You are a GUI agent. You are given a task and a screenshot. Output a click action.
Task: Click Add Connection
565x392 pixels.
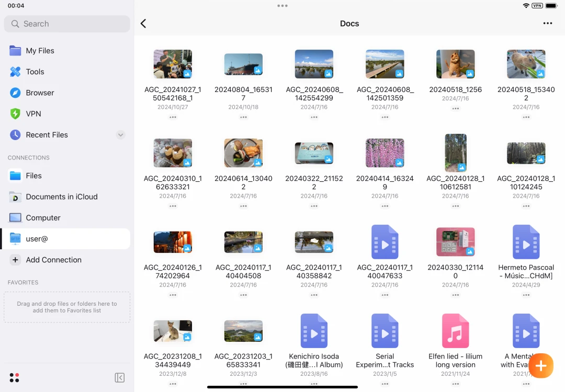tap(53, 260)
